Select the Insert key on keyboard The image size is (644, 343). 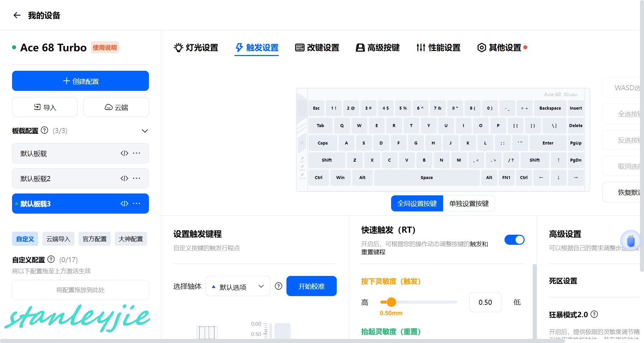click(576, 108)
